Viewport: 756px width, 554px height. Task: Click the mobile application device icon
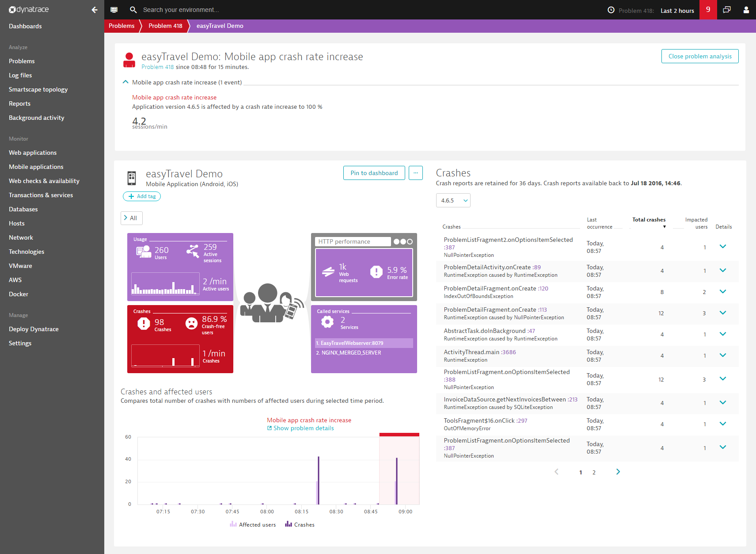tap(132, 178)
